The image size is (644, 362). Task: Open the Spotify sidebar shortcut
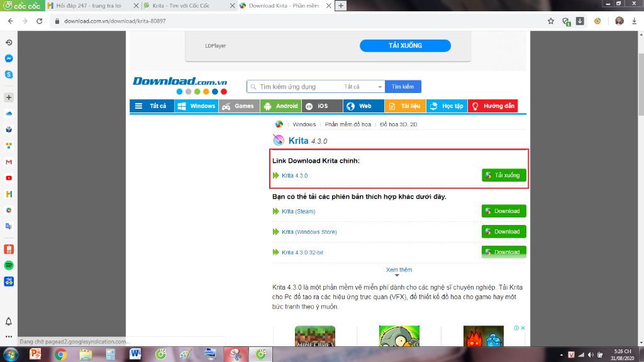point(9,265)
